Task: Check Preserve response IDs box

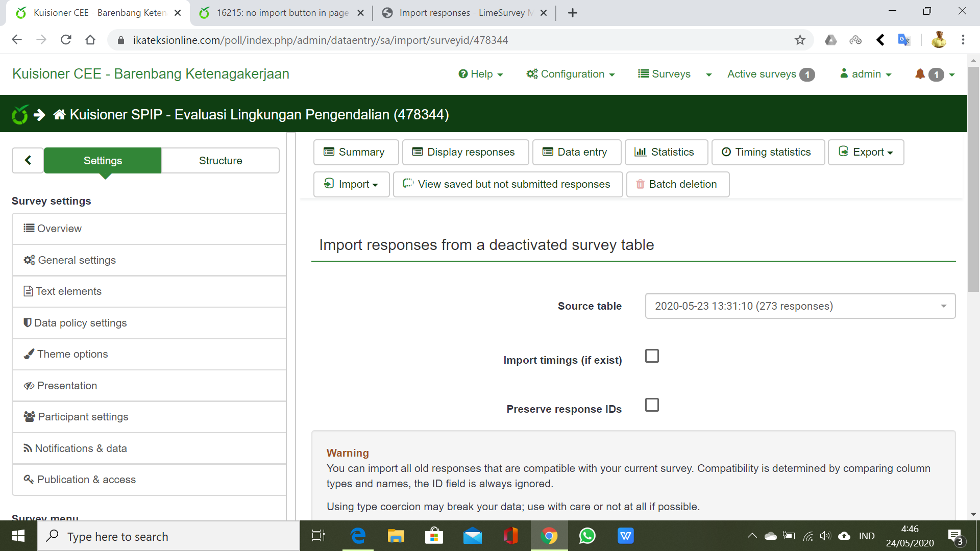Action: click(652, 405)
